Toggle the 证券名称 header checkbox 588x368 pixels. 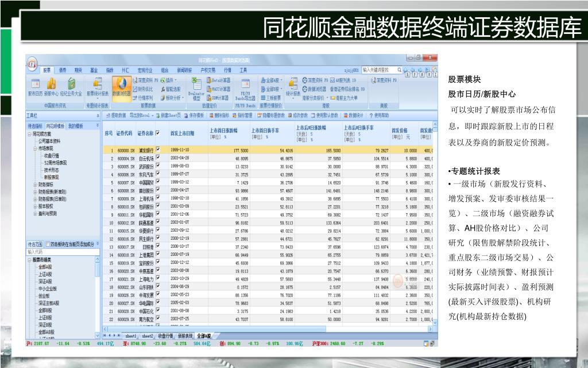[158, 133]
